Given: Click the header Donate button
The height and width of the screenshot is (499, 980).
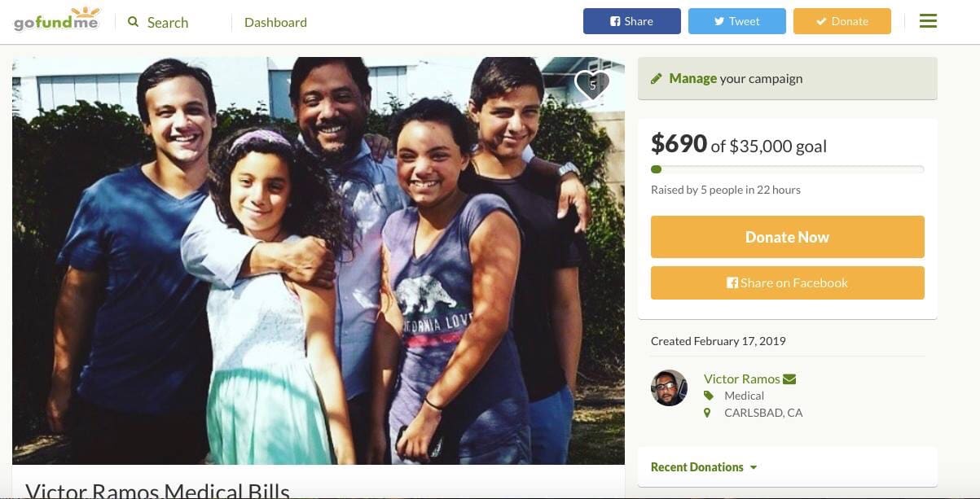Looking at the screenshot, I should click(x=842, y=21).
